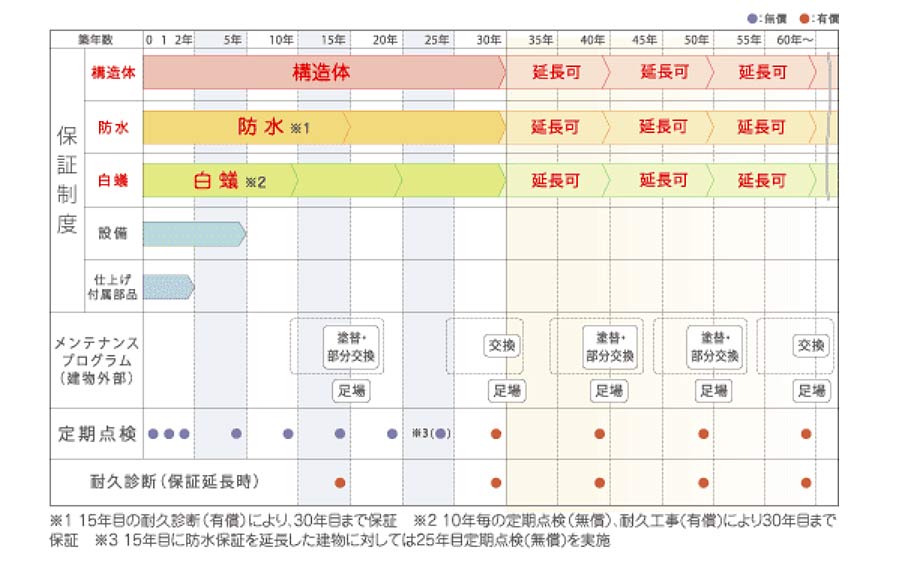Click the 耐久診断 dot at 50年
The width and height of the screenshot is (900, 562).
click(703, 482)
